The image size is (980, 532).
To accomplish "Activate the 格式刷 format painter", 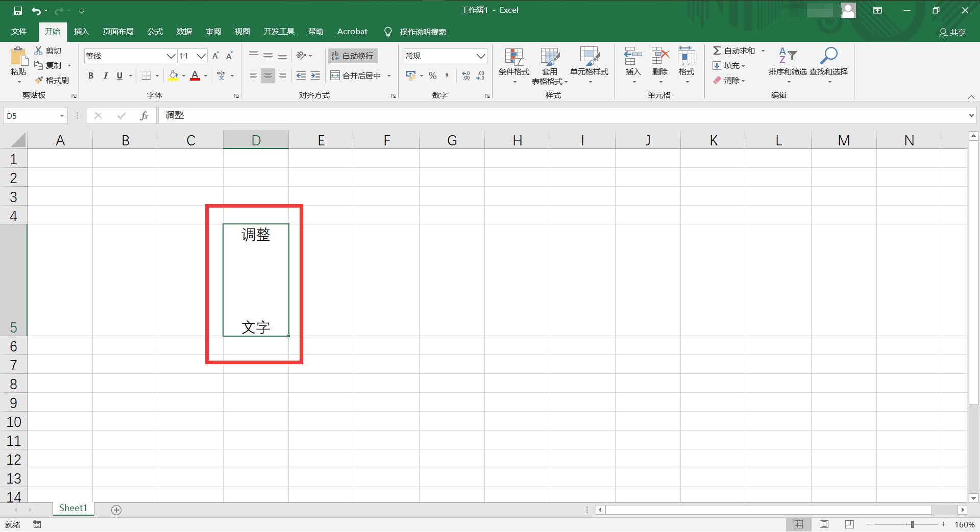I will point(52,80).
